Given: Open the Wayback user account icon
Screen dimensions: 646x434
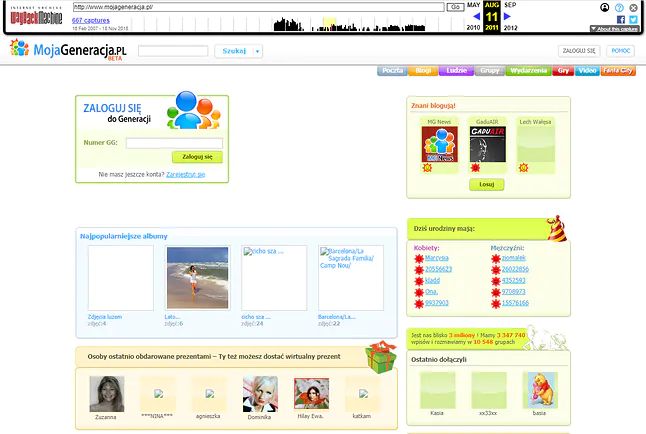Looking at the screenshot, I should [604, 7].
